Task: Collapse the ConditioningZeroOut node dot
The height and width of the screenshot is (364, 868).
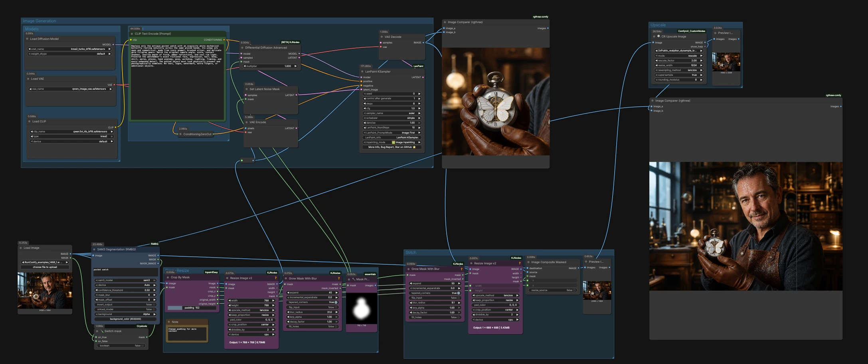Action: pos(181,134)
